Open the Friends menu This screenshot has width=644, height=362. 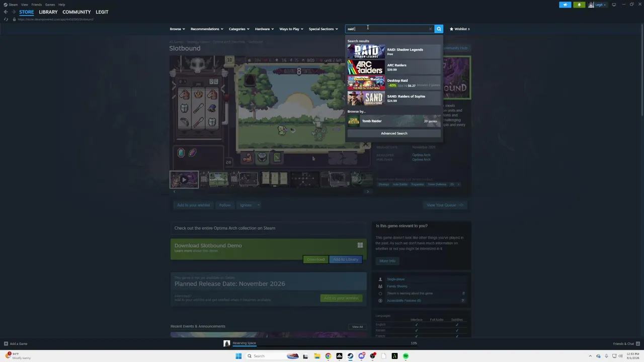36,5
